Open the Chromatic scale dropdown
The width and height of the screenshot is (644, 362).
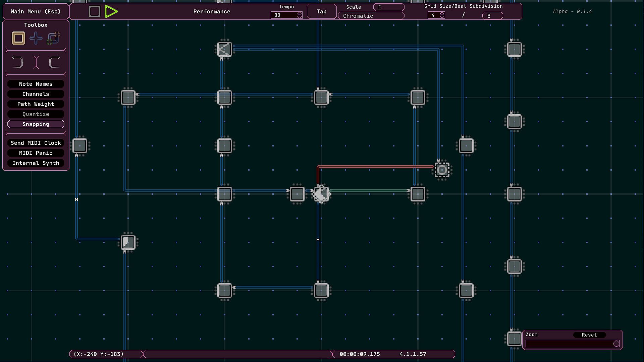(x=371, y=16)
